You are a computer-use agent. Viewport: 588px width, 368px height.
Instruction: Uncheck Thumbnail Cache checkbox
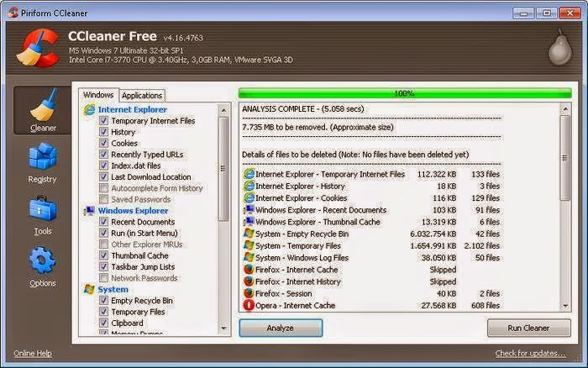coord(103,255)
